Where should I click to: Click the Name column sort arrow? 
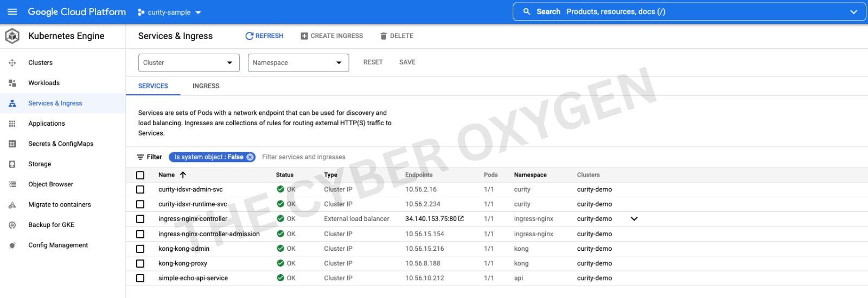(183, 175)
